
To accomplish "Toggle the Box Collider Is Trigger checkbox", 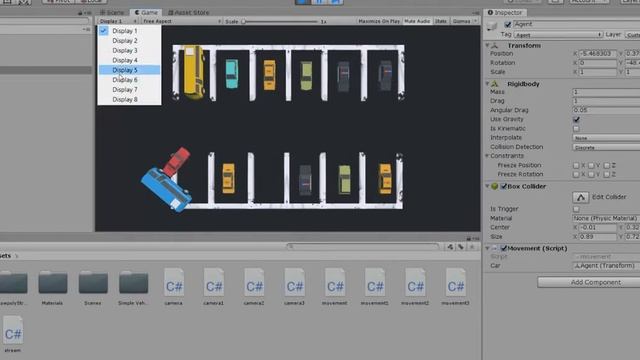I will pyautogui.click(x=576, y=209).
